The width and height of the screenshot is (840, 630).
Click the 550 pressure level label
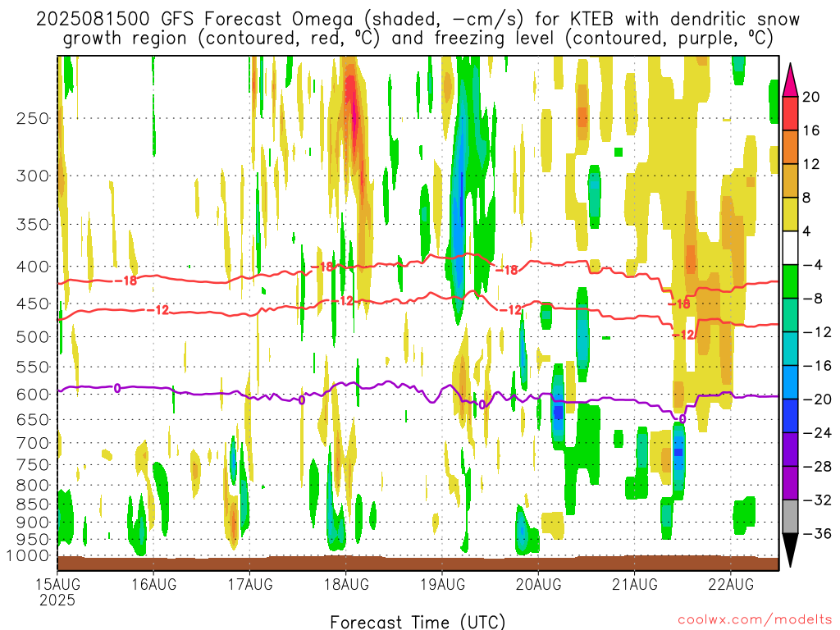coord(33,367)
